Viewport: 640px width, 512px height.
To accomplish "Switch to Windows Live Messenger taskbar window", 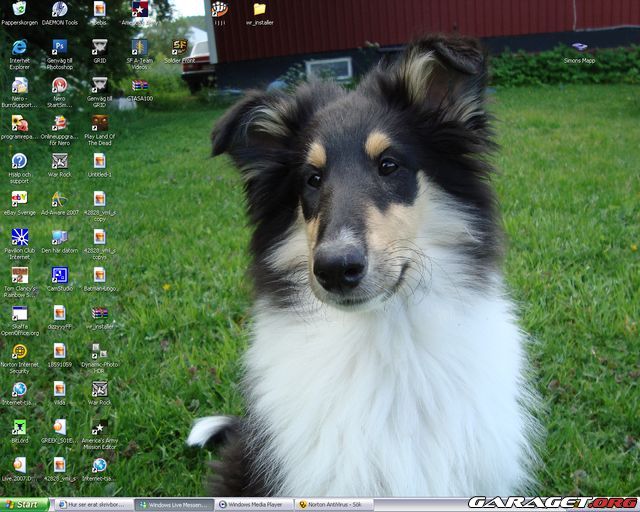I will 174,505.
